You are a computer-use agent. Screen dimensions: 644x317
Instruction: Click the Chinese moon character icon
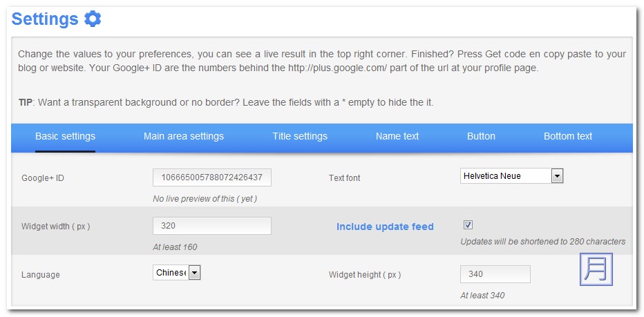tap(596, 269)
